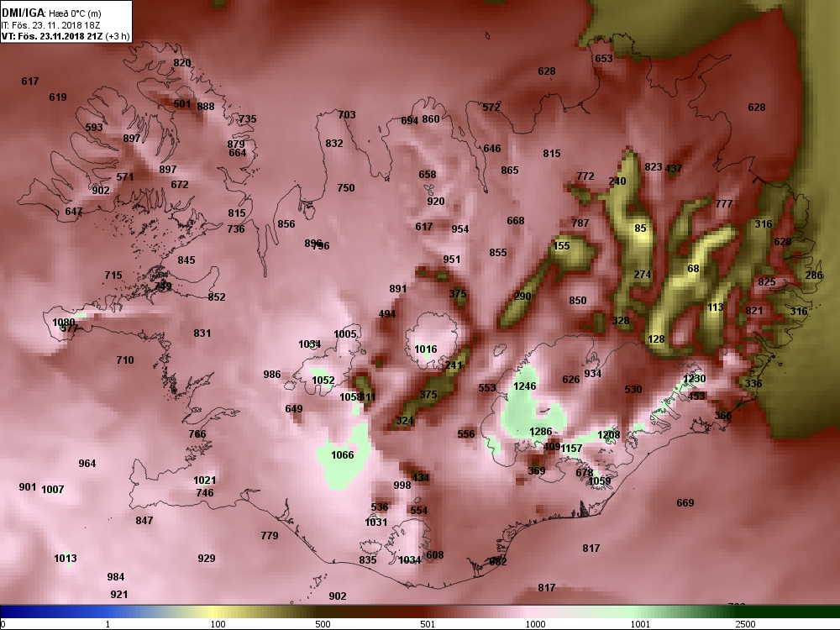Image resolution: width=840 pixels, height=630 pixels.
Task: Click the 1080 label on the peninsula
Action: click(64, 323)
